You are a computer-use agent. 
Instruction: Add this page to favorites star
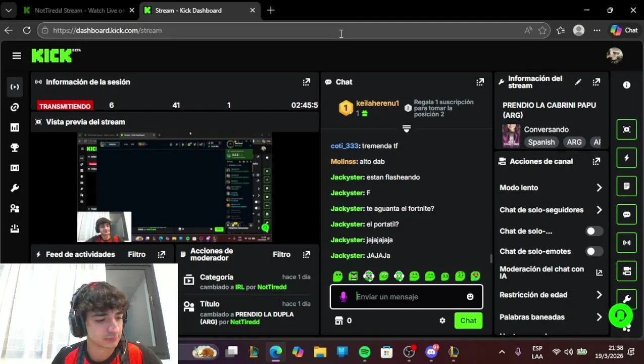click(542, 30)
